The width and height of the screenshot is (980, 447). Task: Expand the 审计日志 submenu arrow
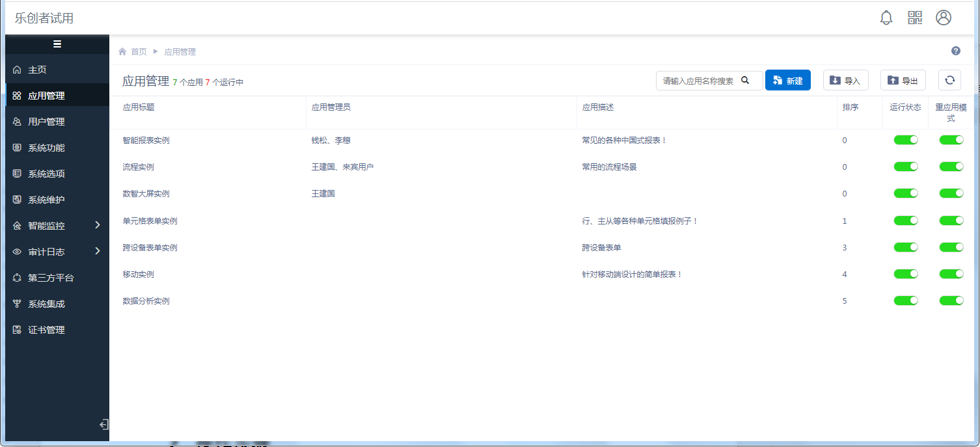coord(98,251)
